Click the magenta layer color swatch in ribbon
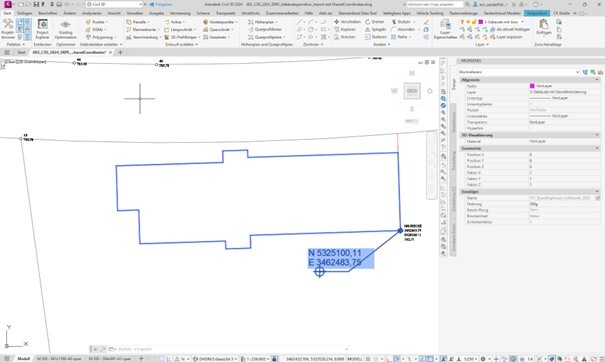This screenshot has height=362, width=605. 480,22
